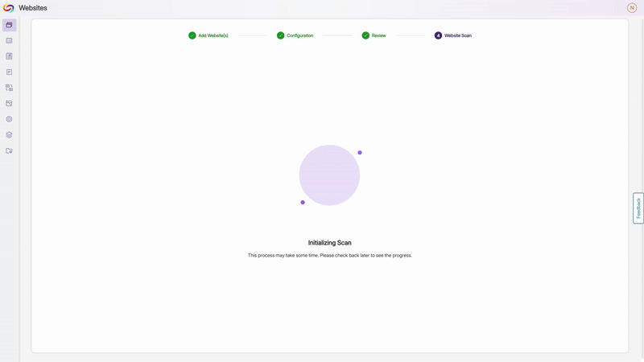Open the scan/transfer icon in sidebar
This screenshot has width=644, height=362.
pyautogui.click(x=9, y=88)
